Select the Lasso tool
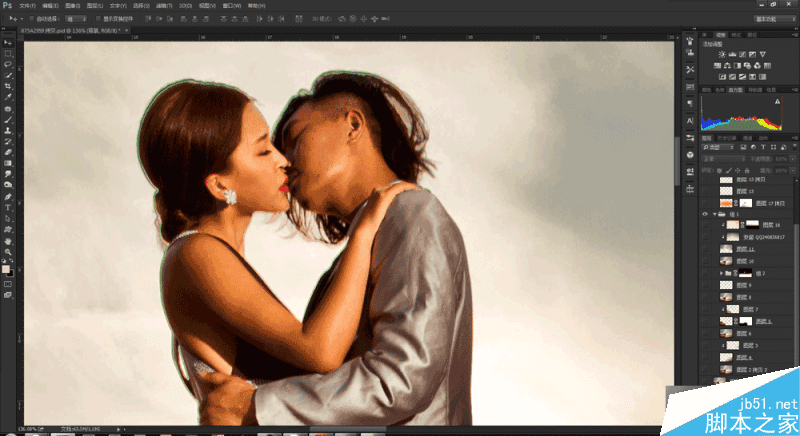The height and width of the screenshot is (436, 800). pos(8,64)
